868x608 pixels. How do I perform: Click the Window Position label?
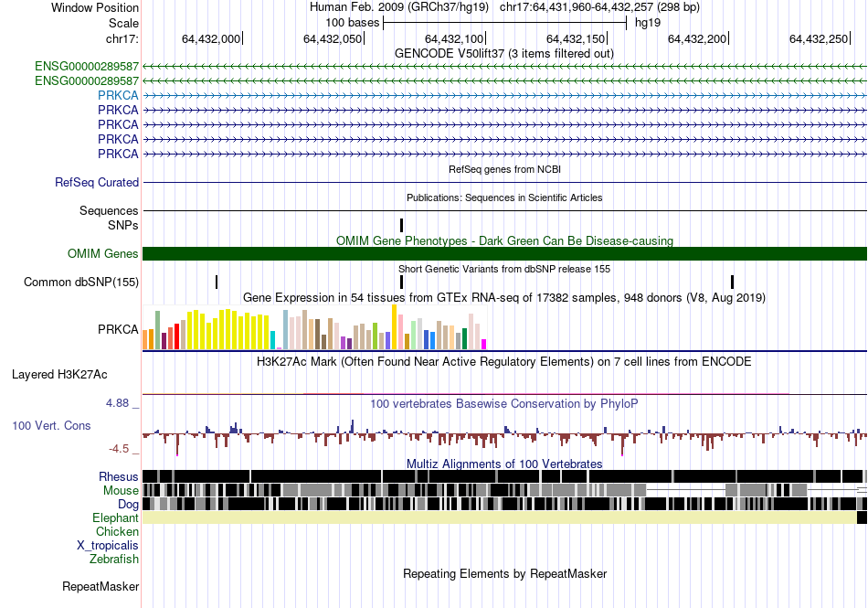pos(95,7)
